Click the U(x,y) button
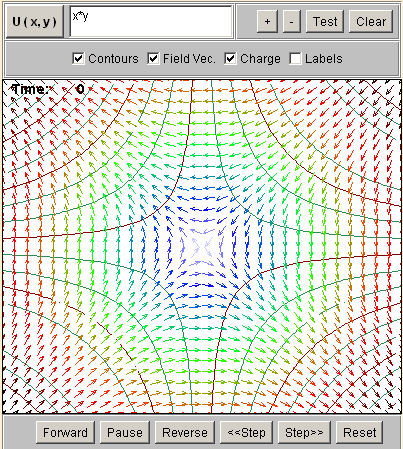This screenshot has height=449, width=403. pos(35,22)
